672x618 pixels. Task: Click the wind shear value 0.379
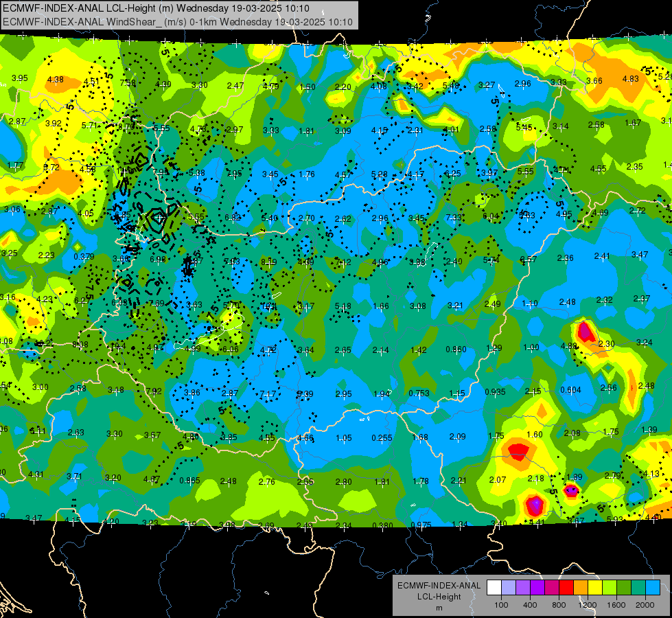84,256
